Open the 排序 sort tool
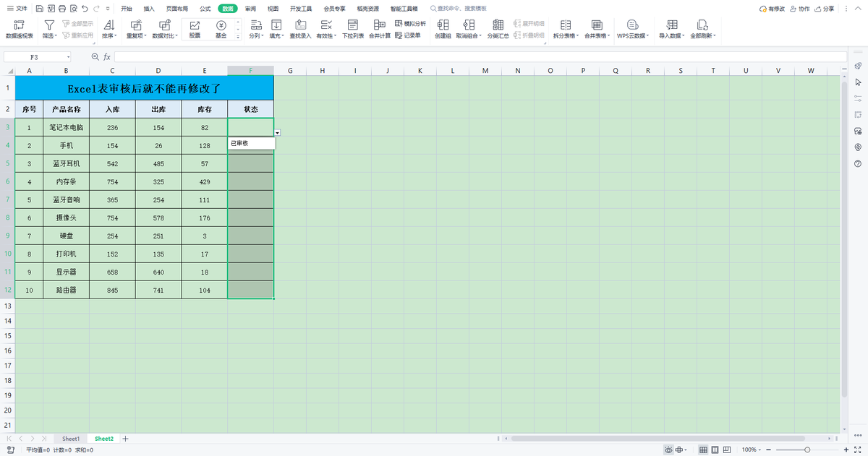Image resolution: width=868 pixels, height=456 pixels. [109, 30]
